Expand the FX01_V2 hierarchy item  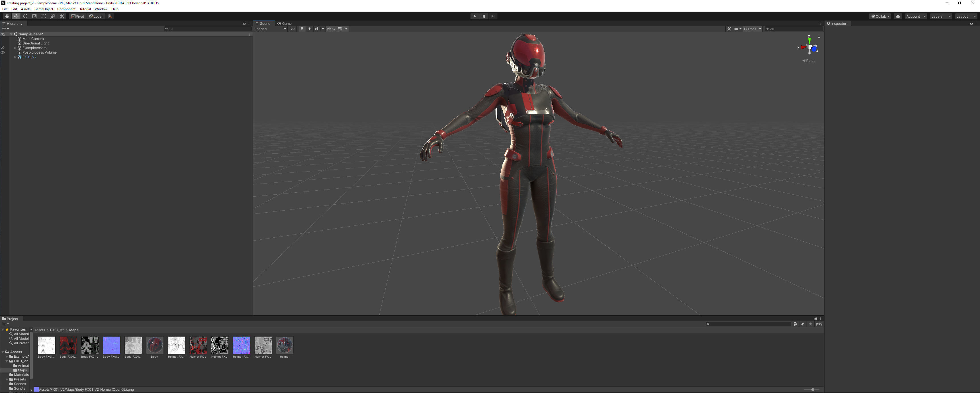(15, 57)
